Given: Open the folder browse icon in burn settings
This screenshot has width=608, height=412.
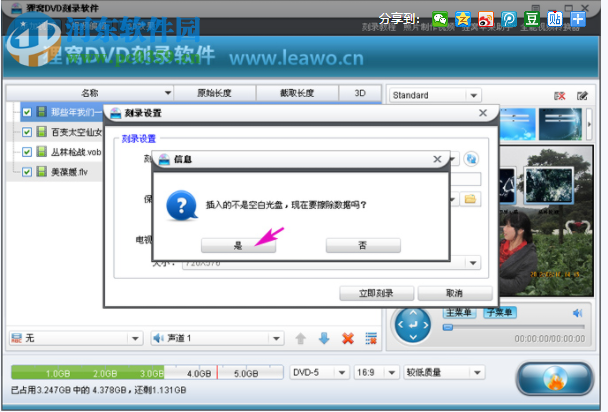Looking at the screenshot, I should pos(470,199).
